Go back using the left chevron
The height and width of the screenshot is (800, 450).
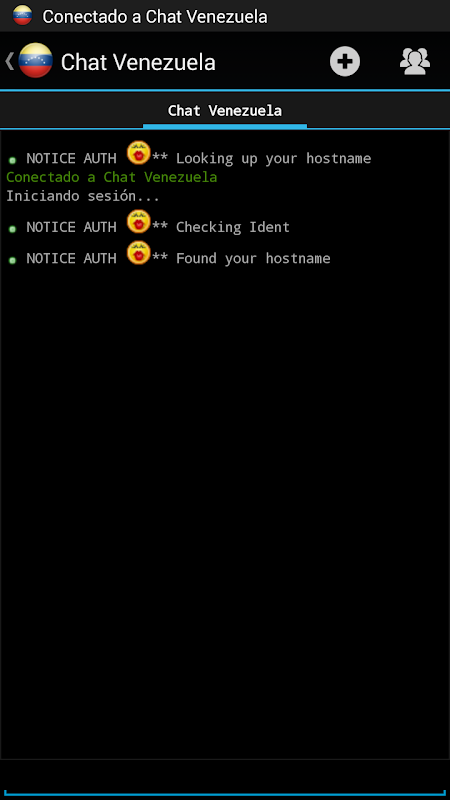pyautogui.click(x=9, y=61)
